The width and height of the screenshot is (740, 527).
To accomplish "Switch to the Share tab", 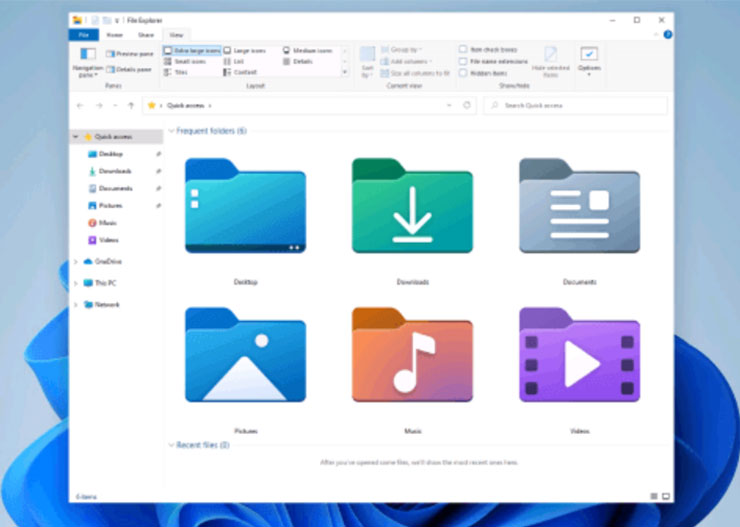I will tap(146, 35).
